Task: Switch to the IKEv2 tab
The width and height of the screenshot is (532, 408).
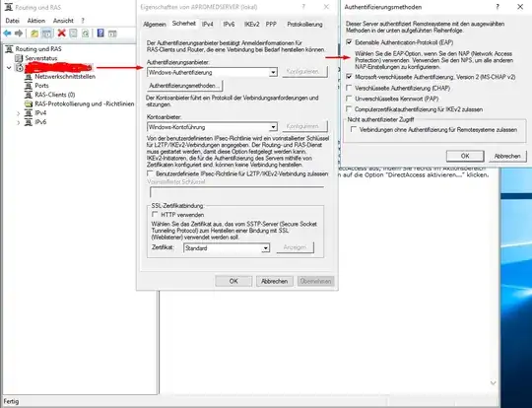Action: pyautogui.click(x=252, y=25)
